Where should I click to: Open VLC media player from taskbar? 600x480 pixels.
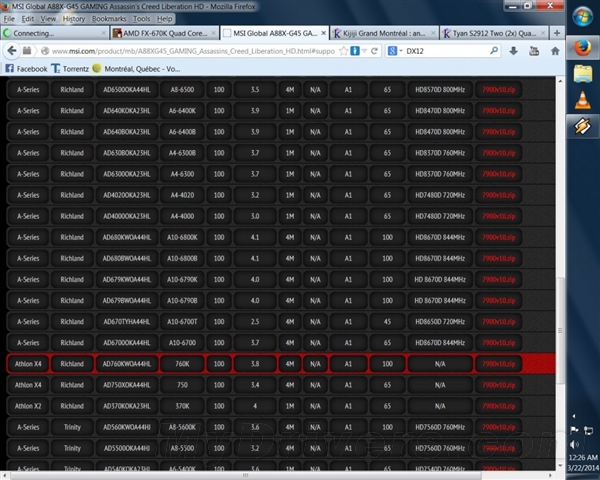[x=582, y=100]
